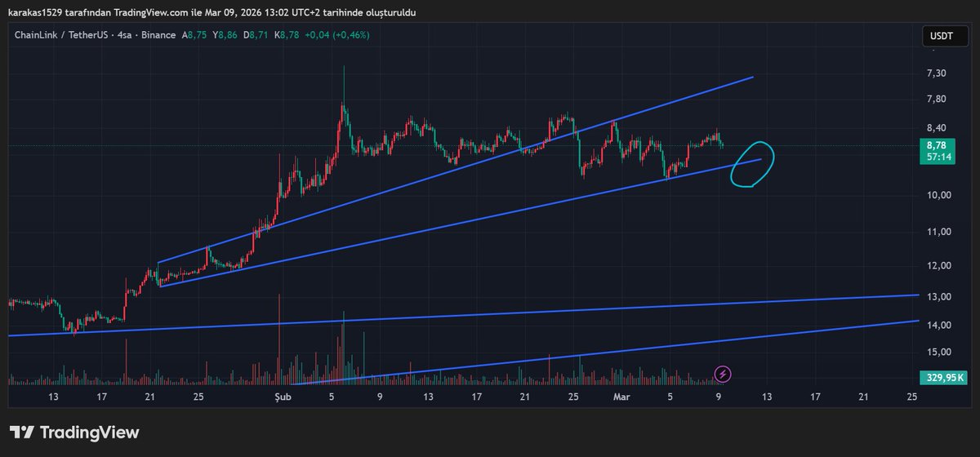Click the 15,00 price axis label
This screenshot has width=980, height=457.
tap(938, 352)
